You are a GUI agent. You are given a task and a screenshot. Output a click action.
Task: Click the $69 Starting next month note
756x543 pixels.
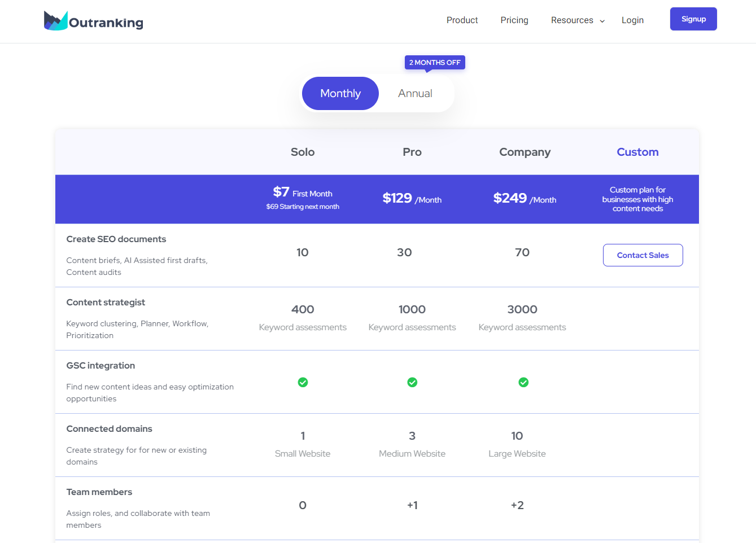[303, 207]
